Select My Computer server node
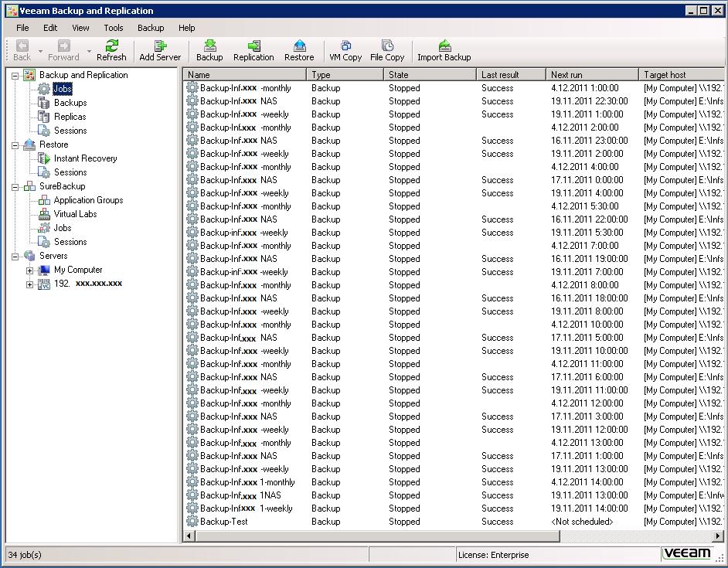The image size is (728, 568). click(x=78, y=270)
